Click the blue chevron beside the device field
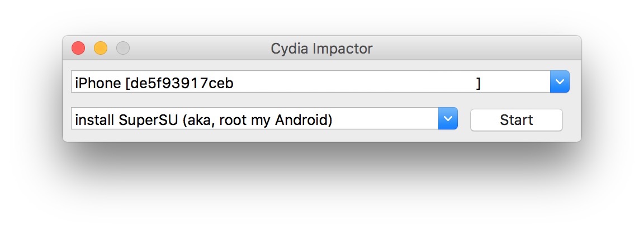This screenshot has width=644, height=231. coord(560,82)
